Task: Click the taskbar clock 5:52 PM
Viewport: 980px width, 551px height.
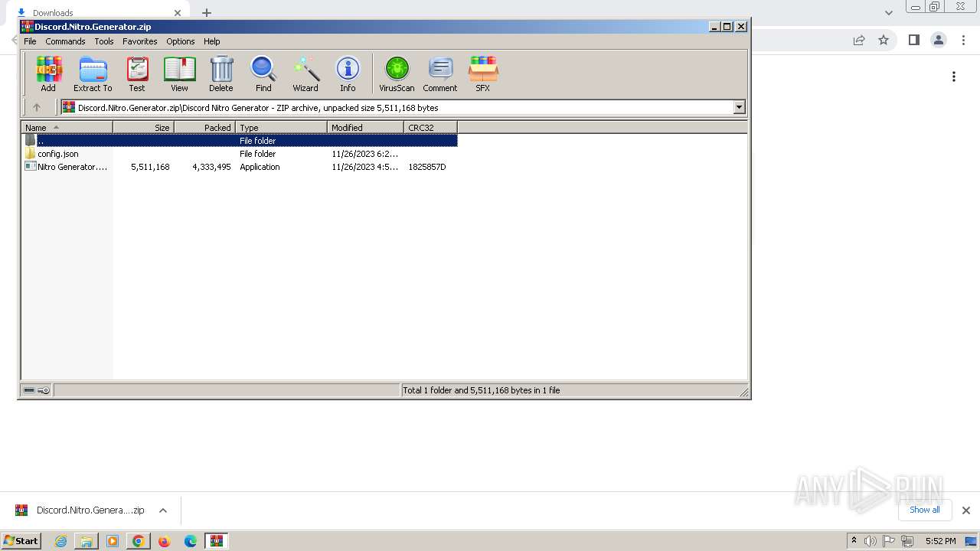Action: [940, 541]
